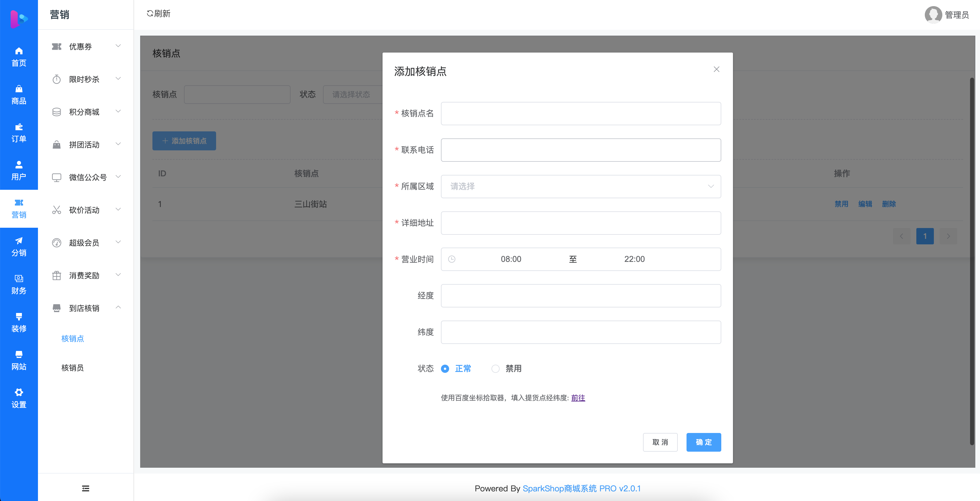The height and width of the screenshot is (501, 980).
Task: Collapse the sidebar with the fold icon
Action: (x=86, y=488)
